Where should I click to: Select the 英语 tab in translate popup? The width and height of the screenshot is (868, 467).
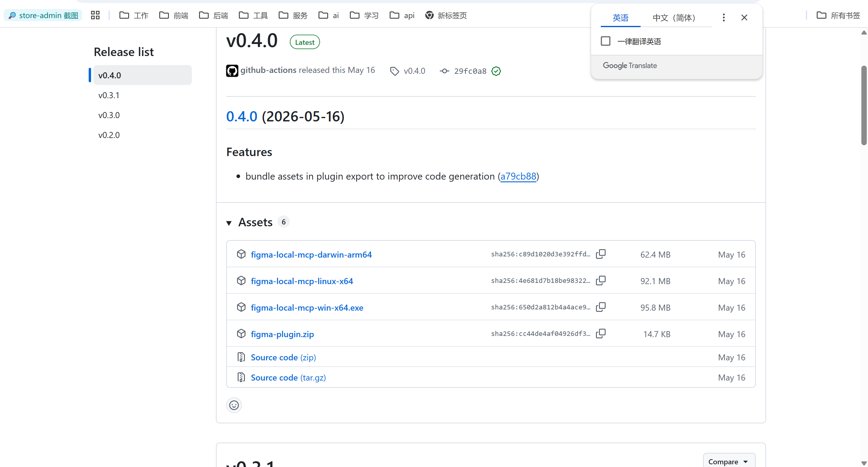coord(620,17)
